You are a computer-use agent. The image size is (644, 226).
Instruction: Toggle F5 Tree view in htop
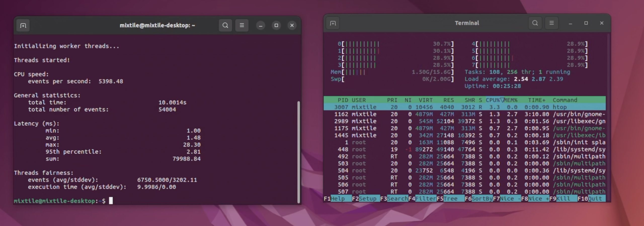point(450,199)
